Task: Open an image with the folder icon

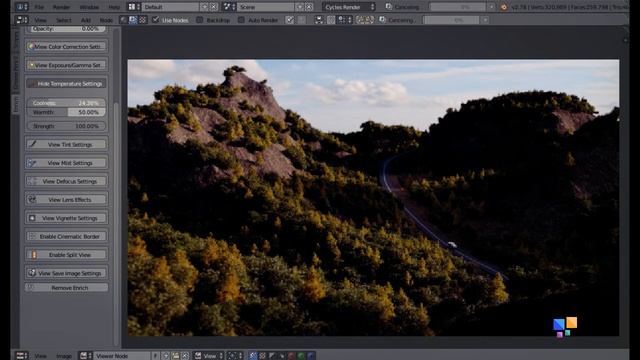Action: click(x=176, y=356)
